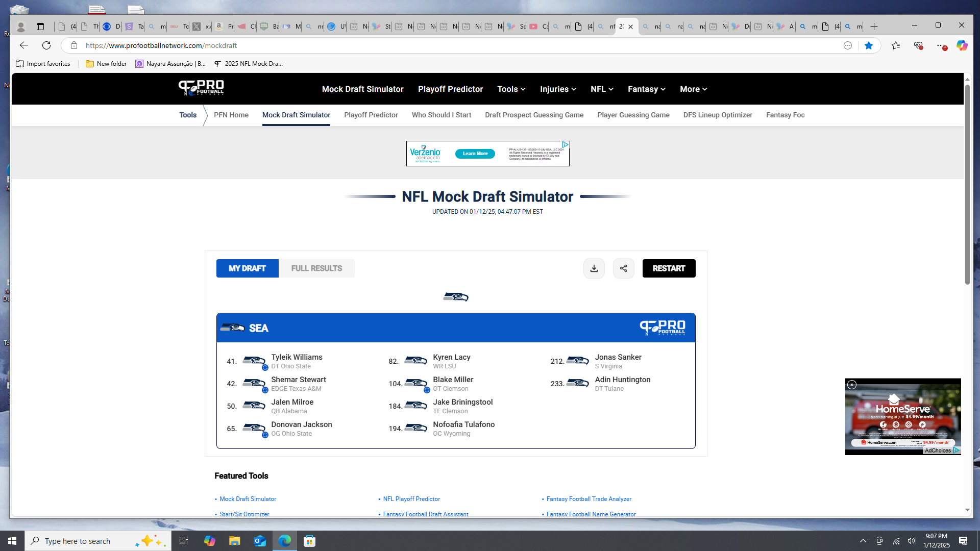Image resolution: width=980 pixels, height=551 pixels.
Task: Switch to the MY DRAFT view
Action: pos(247,268)
